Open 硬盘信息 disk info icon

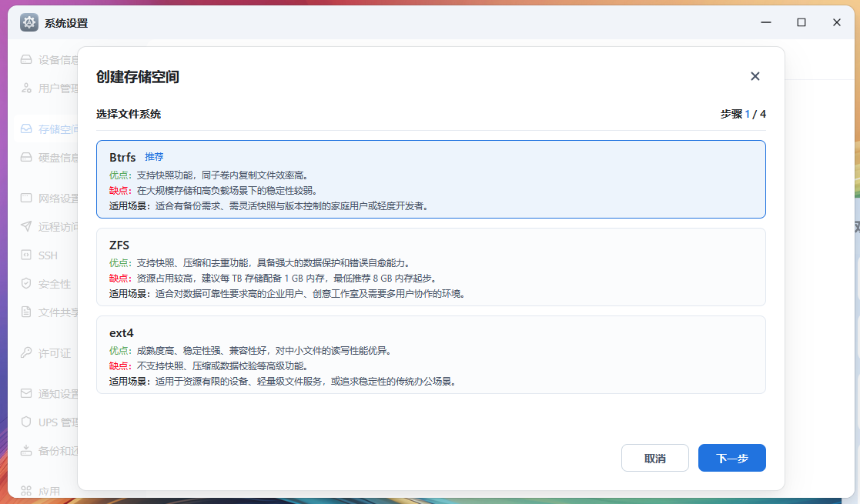(28, 156)
